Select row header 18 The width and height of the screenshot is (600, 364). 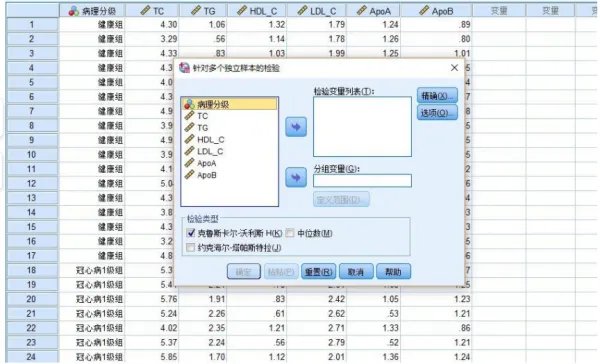(x=32, y=270)
